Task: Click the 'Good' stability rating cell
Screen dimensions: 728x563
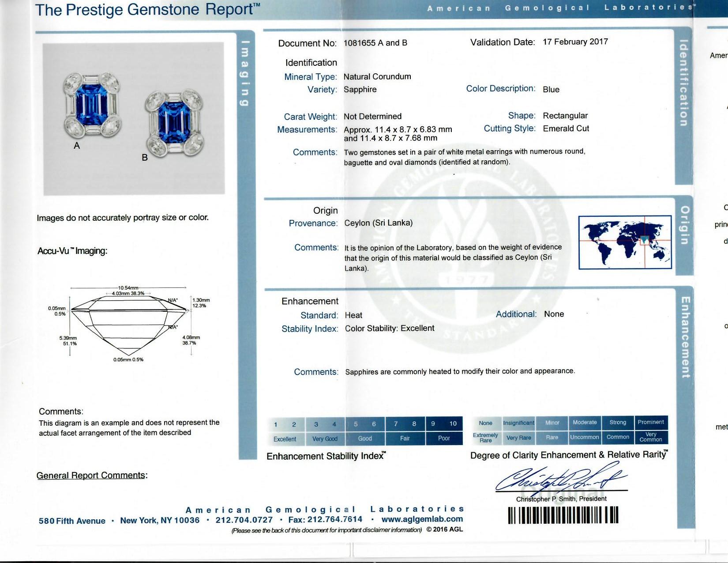Action: [365, 438]
